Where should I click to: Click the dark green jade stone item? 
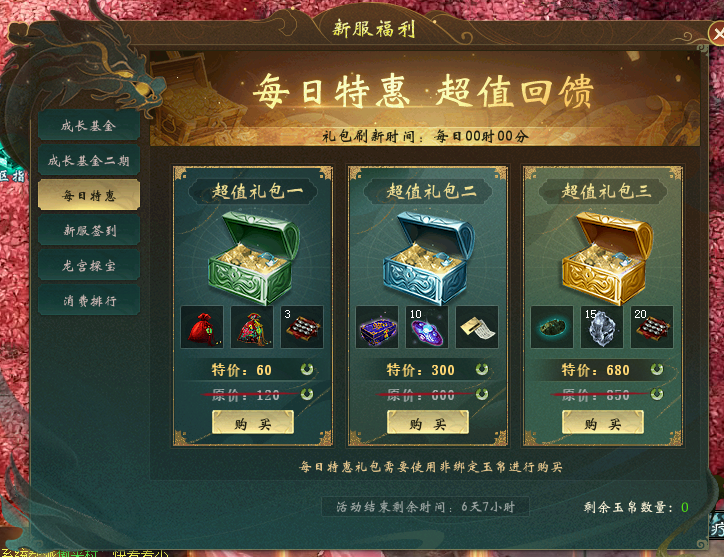[552, 327]
